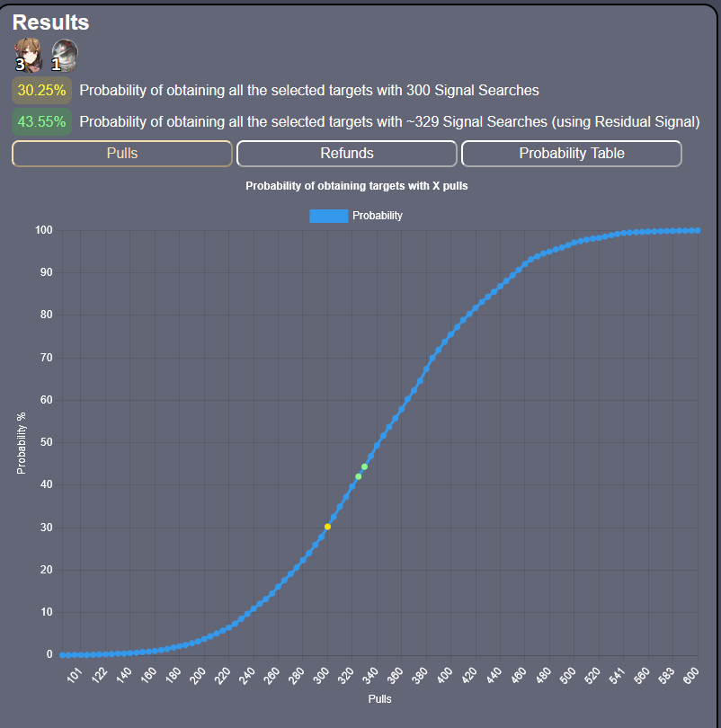Switch to the Pulls tab
Image resolution: width=721 pixels, height=728 pixels.
(122, 153)
